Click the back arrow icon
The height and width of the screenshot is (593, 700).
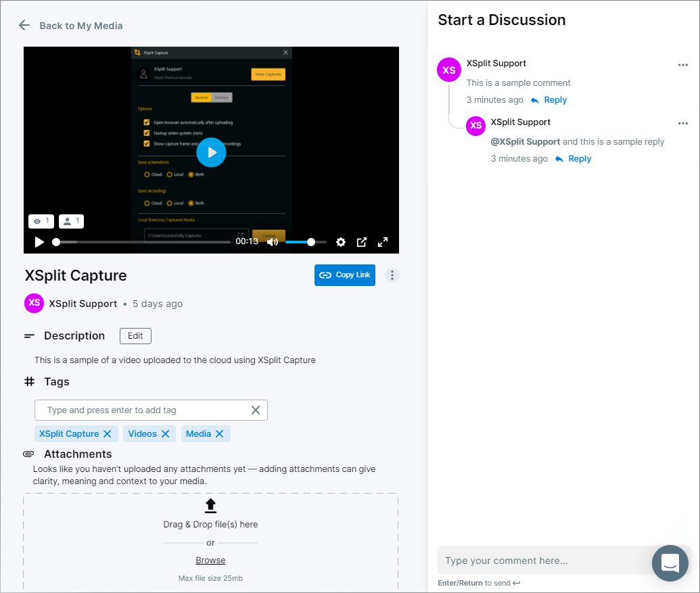click(24, 26)
